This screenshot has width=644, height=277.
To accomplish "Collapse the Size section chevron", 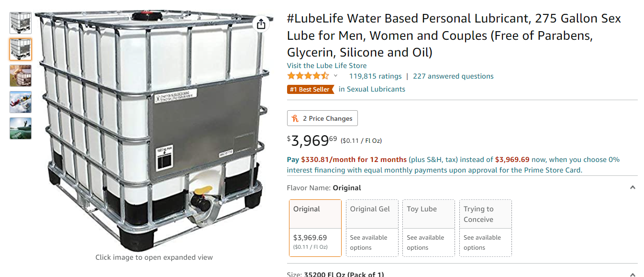I will [633, 274].
